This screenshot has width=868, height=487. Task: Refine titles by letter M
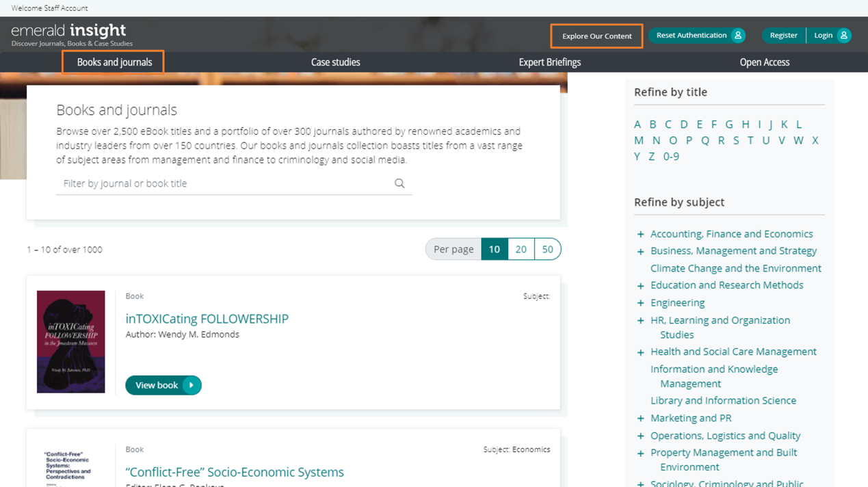tap(639, 140)
